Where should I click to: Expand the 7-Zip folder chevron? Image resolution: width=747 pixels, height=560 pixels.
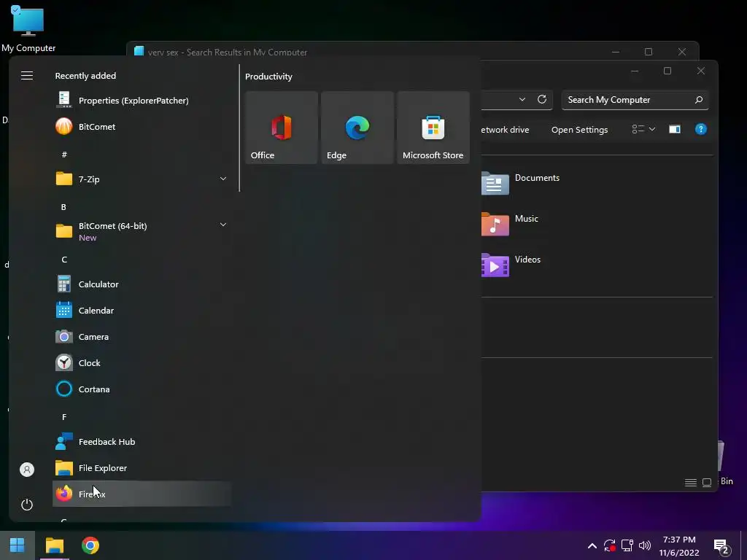pyautogui.click(x=222, y=179)
